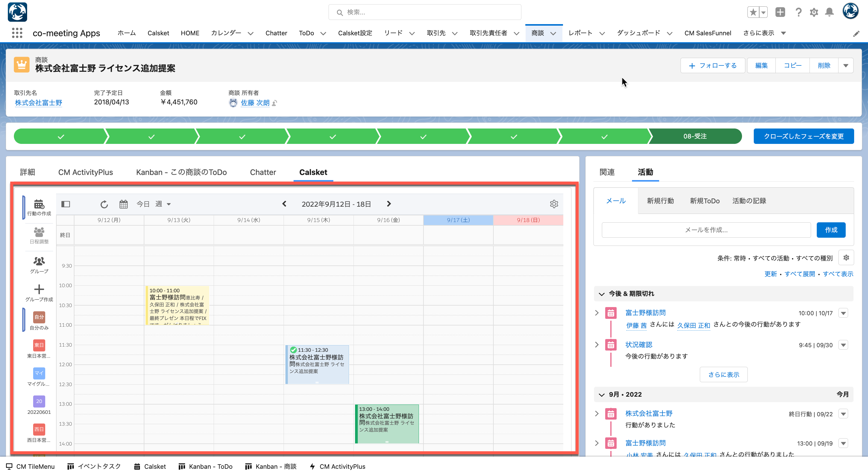
Task: Select the 新規ToDo activity tab
Action: [705, 201]
